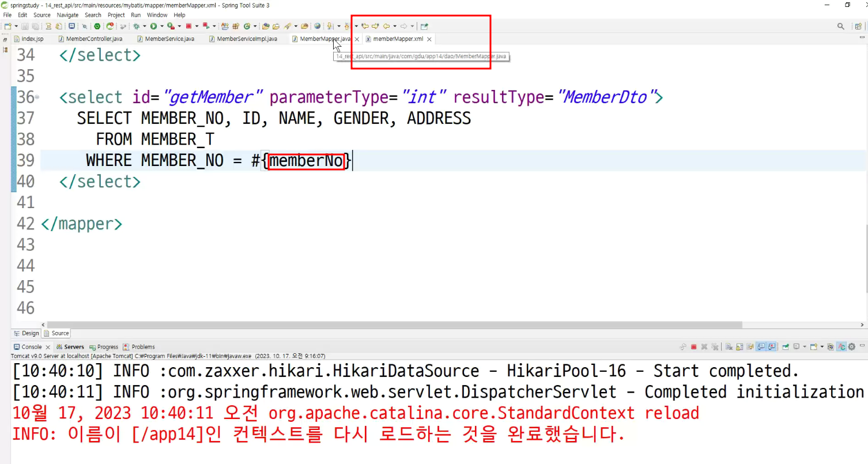Click the green power Boot Dashboard icon

[x=97, y=26]
